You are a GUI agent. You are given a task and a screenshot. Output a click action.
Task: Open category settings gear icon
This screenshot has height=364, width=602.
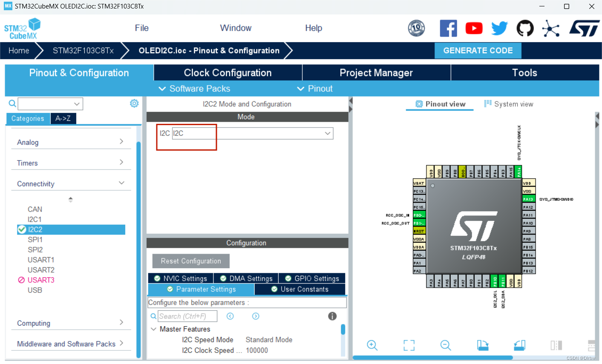pyautogui.click(x=134, y=103)
